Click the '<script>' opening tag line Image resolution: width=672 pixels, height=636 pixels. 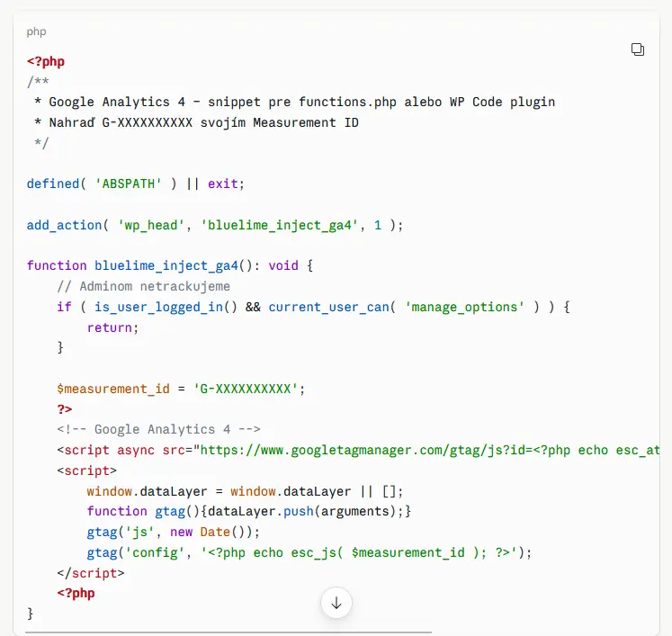[x=86, y=470]
